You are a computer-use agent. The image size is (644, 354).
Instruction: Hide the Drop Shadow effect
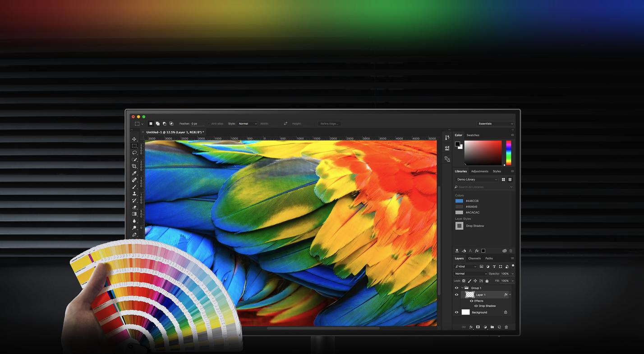pyautogui.click(x=476, y=306)
